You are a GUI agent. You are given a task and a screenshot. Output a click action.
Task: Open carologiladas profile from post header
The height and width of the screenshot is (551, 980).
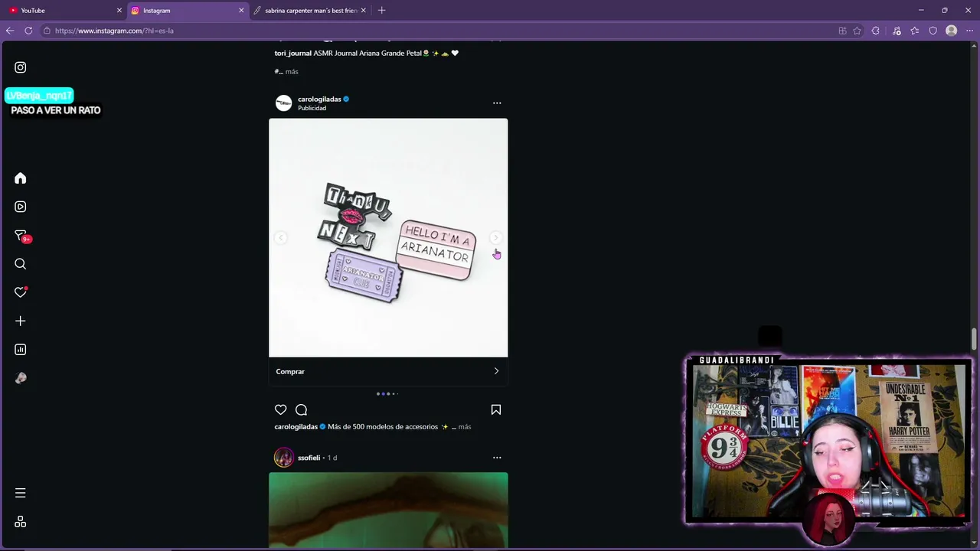click(x=319, y=99)
